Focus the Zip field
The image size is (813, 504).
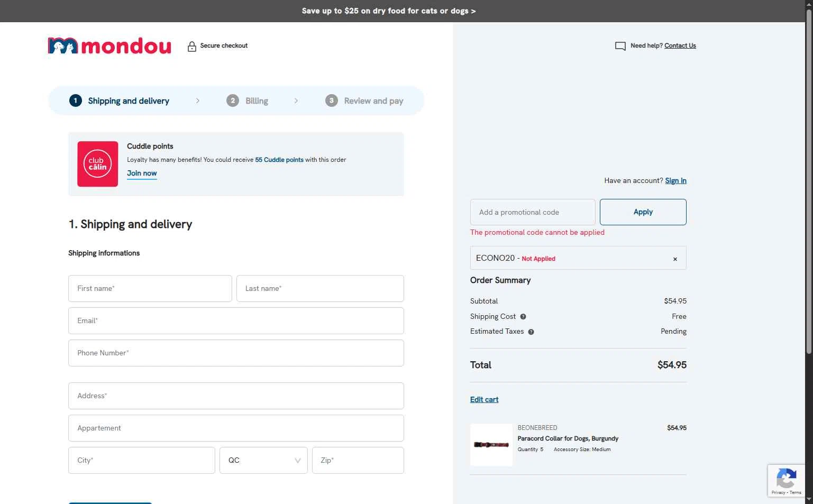click(358, 460)
